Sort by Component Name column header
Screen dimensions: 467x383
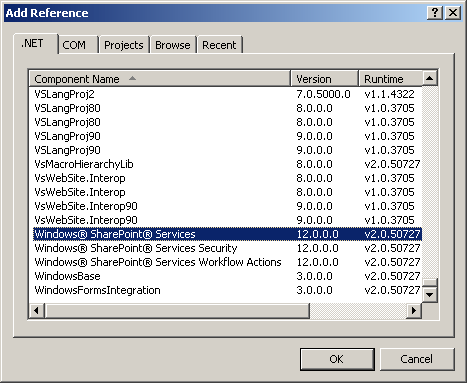click(x=160, y=79)
